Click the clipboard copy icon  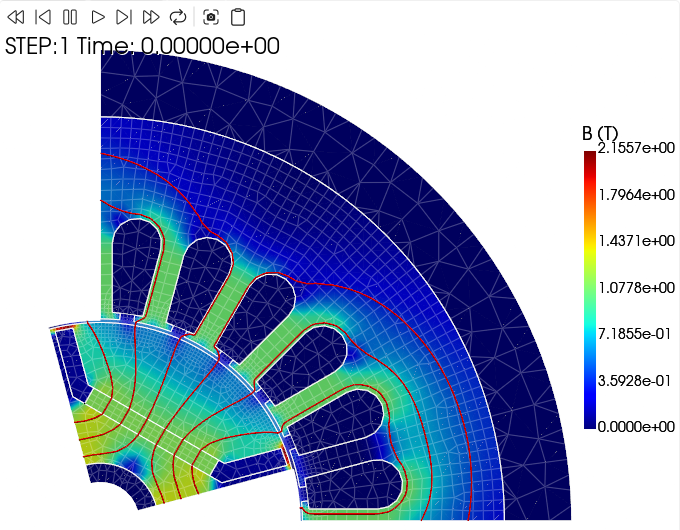tap(237, 17)
